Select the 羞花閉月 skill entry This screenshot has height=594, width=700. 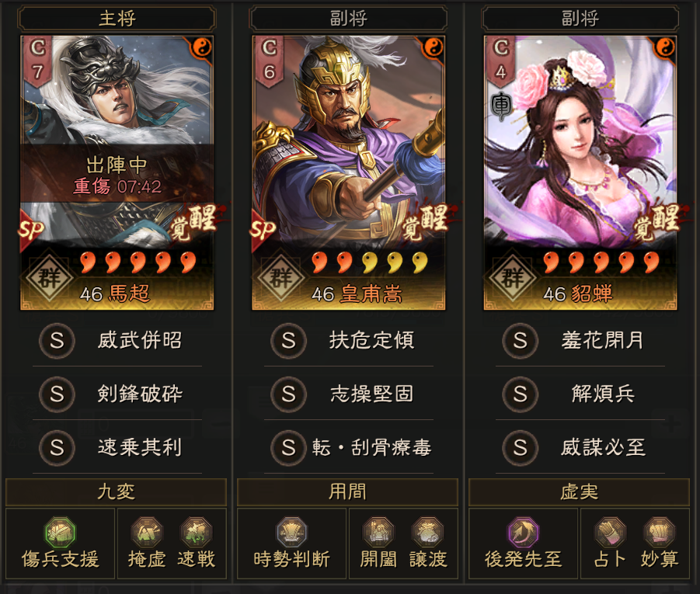pos(580,341)
